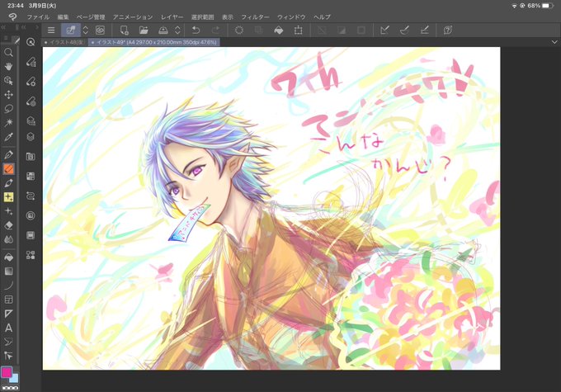
Task: Toggle the highlighted touch gesture mode button
Action: tap(71, 30)
